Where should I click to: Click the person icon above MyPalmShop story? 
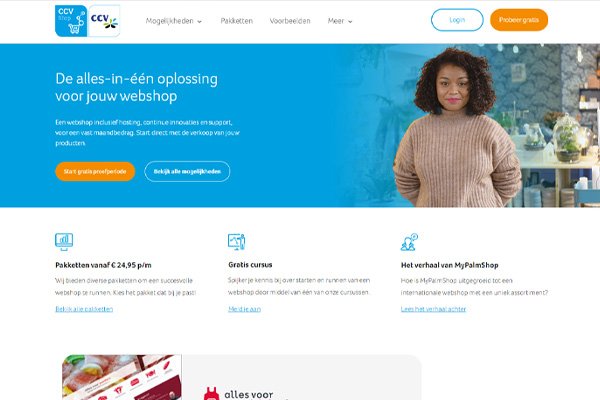[409, 242]
